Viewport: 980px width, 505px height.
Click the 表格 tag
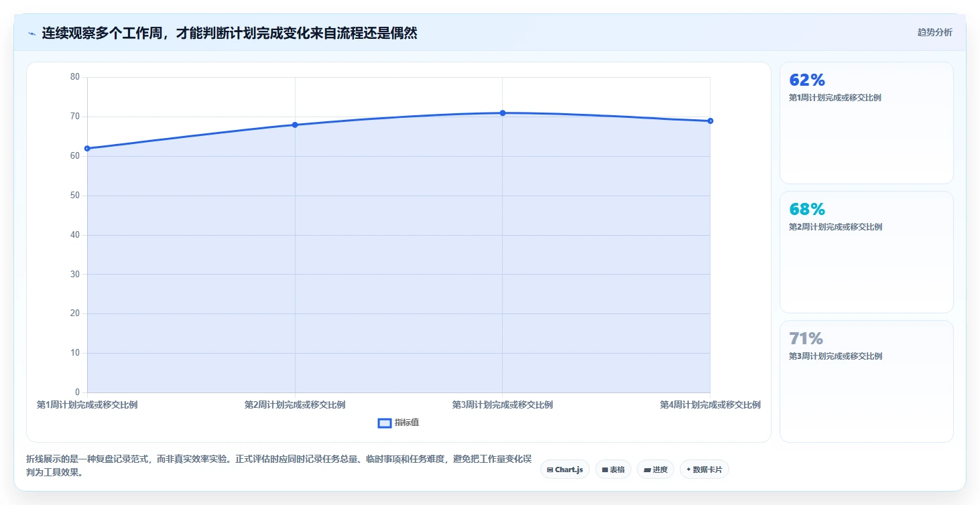[613, 470]
